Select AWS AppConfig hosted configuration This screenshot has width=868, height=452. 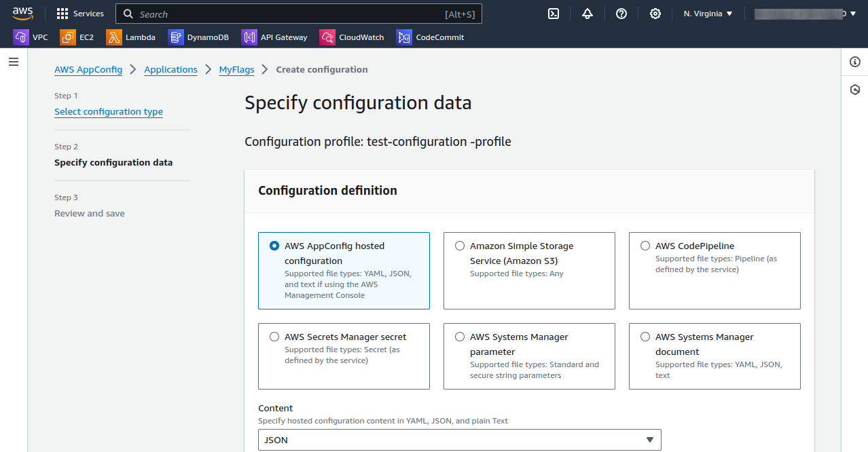(x=344, y=271)
